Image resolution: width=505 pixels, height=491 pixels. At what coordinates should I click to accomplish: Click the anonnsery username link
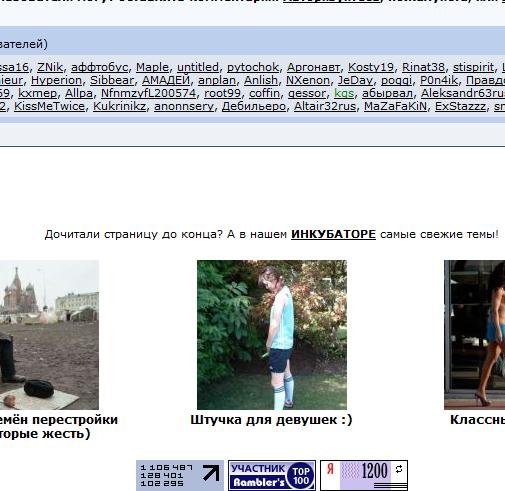click(x=184, y=106)
